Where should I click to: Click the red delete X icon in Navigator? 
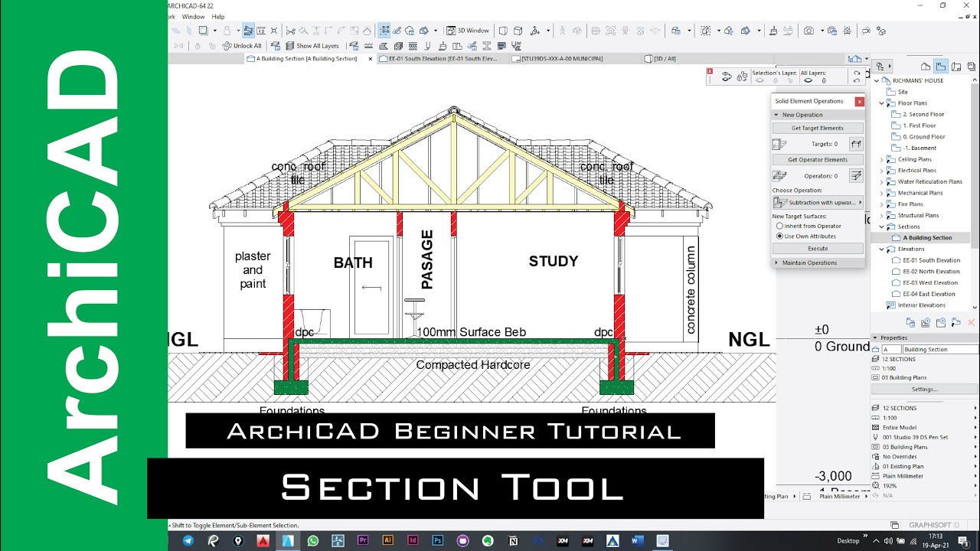click(972, 323)
